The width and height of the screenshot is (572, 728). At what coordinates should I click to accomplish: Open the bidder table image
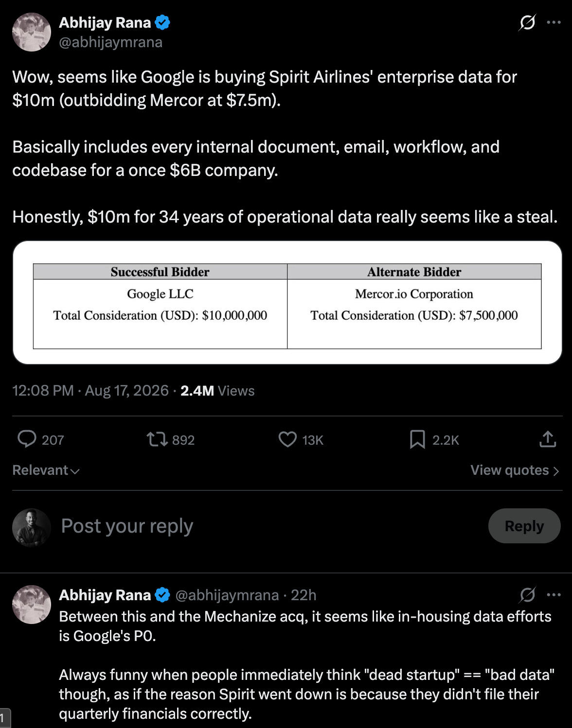[x=287, y=302]
